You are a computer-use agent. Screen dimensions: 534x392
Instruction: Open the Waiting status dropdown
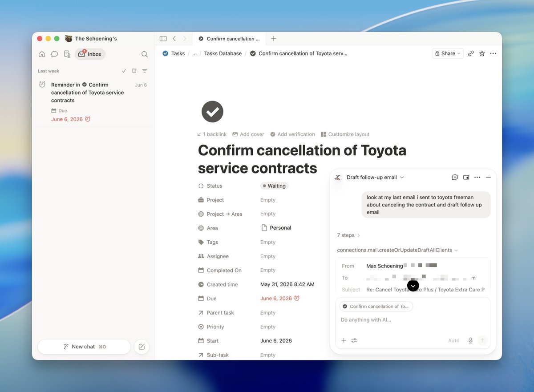pyautogui.click(x=275, y=186)
